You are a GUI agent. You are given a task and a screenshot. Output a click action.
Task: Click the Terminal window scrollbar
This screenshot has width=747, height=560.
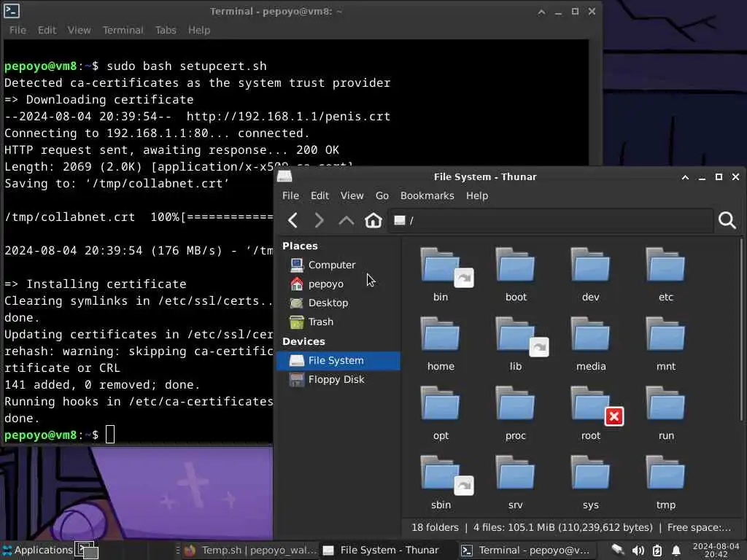tap(594, 102)
